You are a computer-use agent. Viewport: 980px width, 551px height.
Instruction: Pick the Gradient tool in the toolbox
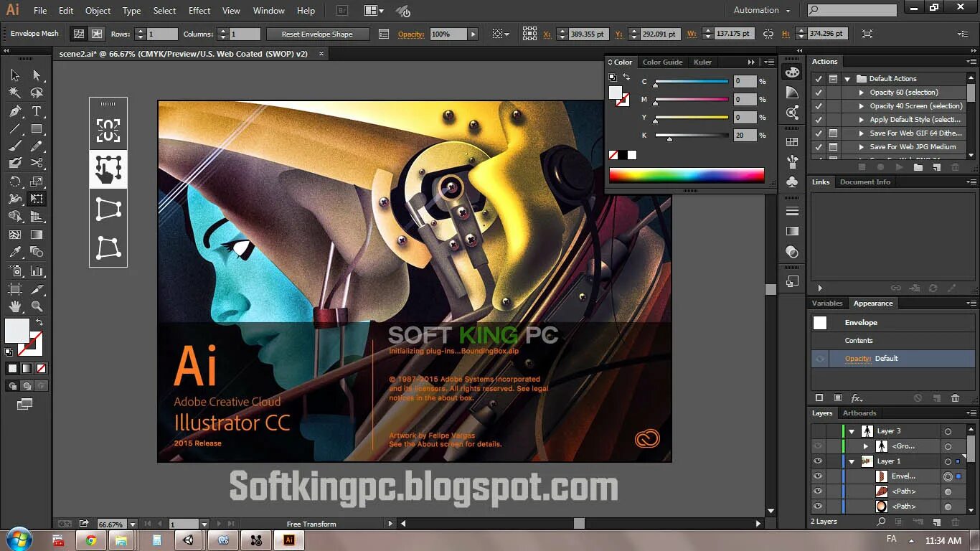[37, 235]
